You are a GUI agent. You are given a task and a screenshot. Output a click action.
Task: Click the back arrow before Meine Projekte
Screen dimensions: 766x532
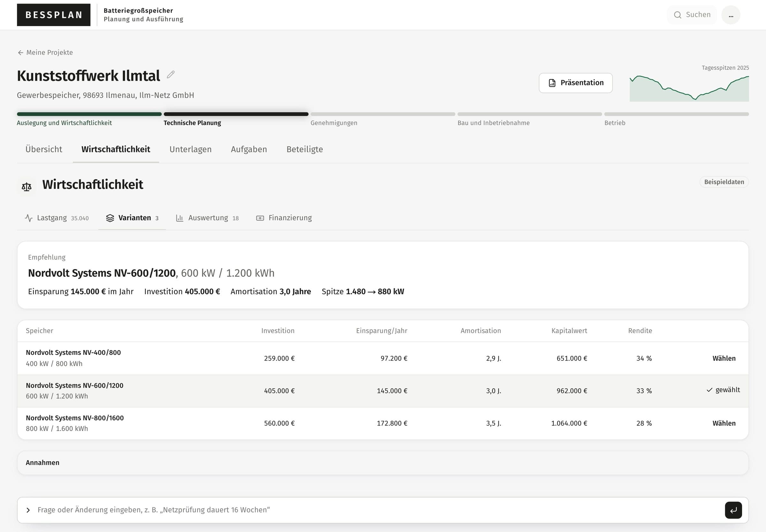tap(21, 53)
